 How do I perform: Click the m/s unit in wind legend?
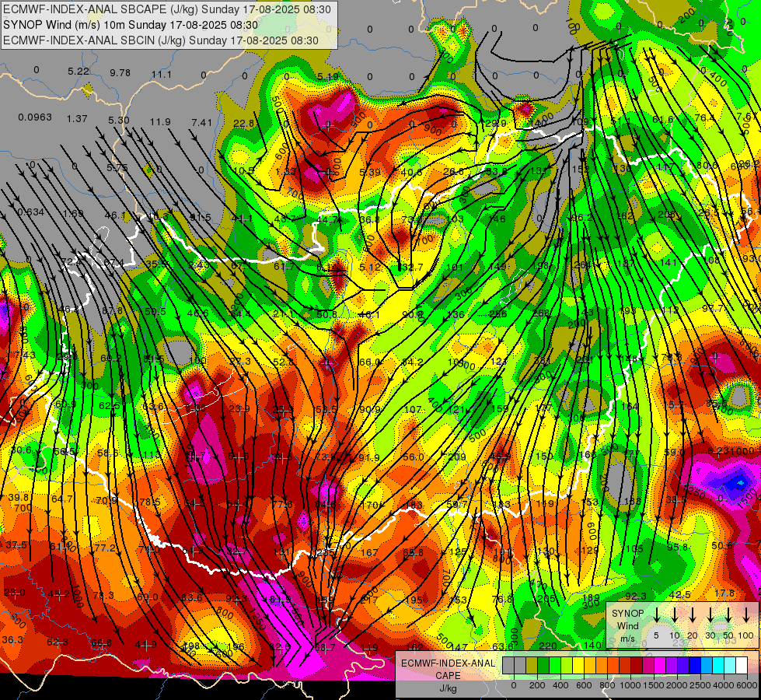pyautogui.click(x=627, y=639)
